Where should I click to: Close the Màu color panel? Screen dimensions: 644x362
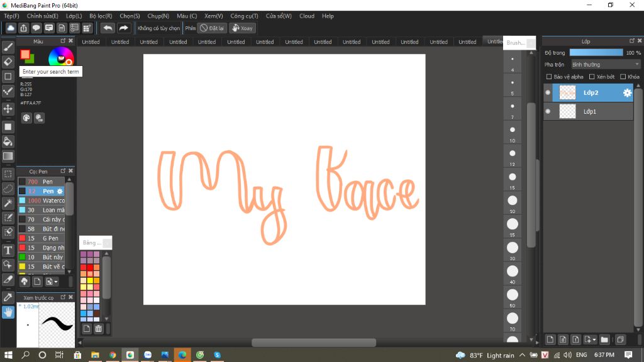(x=70, y=41)
